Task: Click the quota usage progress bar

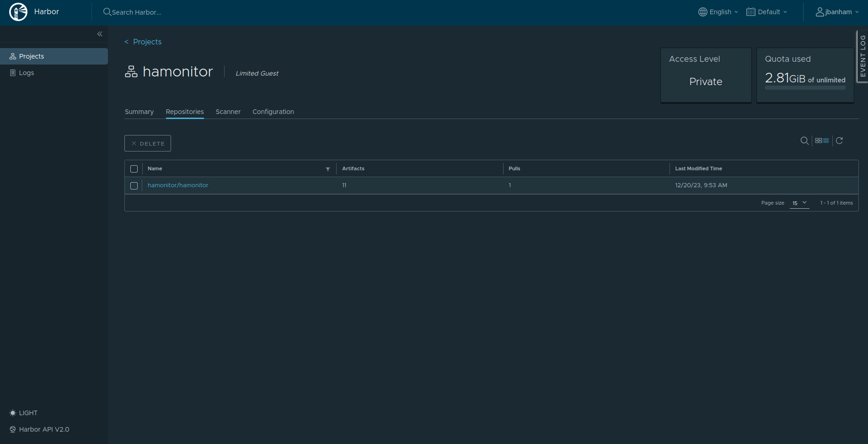Action: coord(805,87)
